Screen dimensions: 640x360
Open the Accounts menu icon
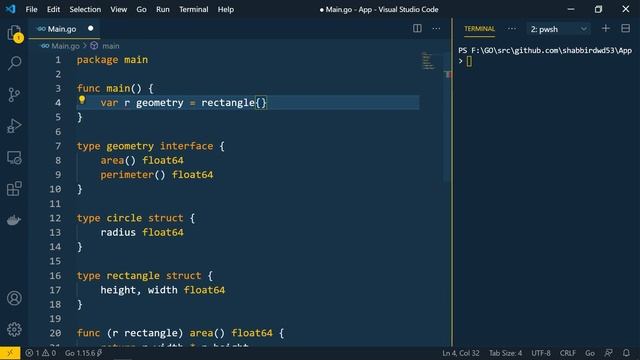14,298
